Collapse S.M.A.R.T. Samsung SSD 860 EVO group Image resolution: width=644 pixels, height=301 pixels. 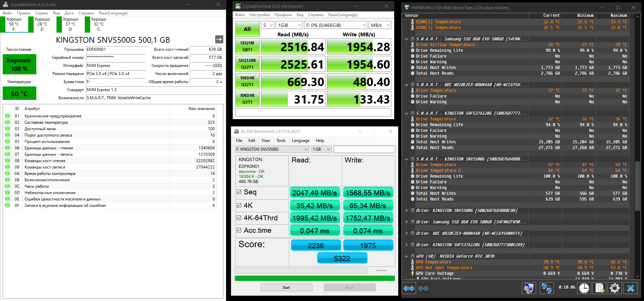coord(407,39)
